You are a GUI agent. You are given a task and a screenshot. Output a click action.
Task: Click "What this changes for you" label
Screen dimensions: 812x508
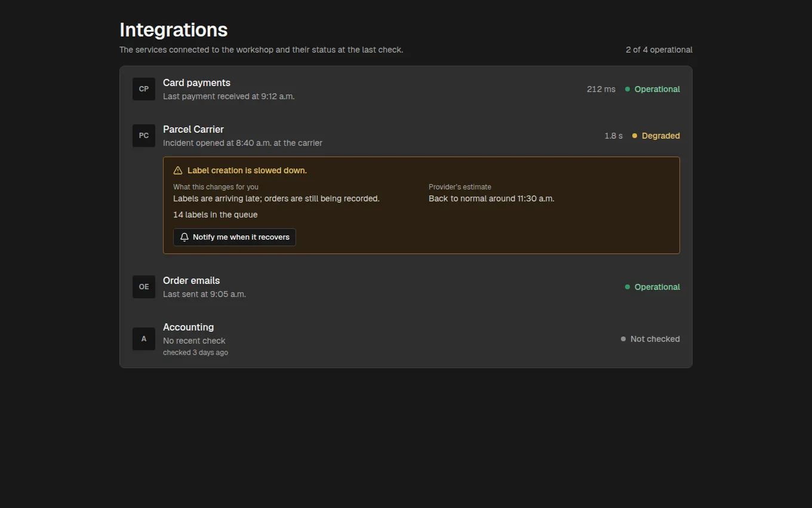216,187
